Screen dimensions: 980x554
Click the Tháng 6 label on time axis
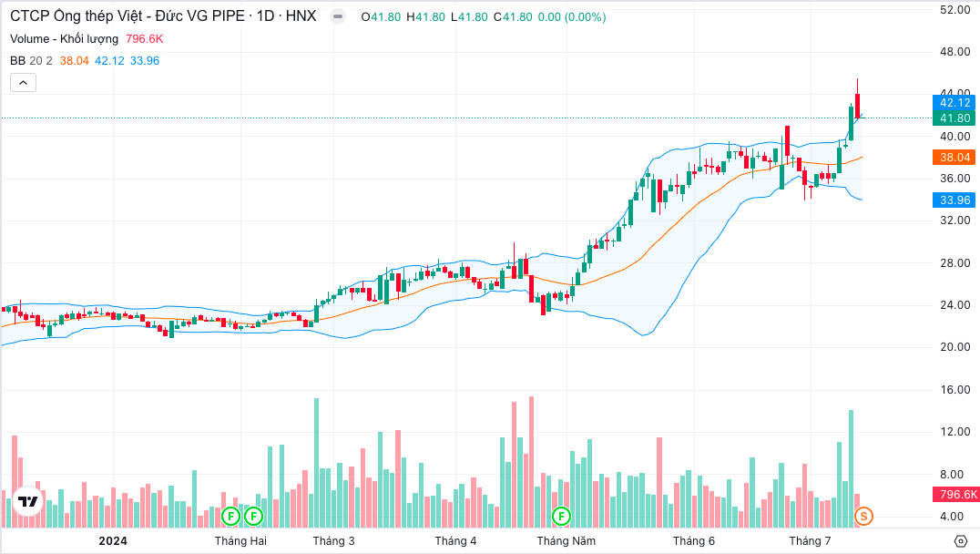pyautogui.click(x=694, y=541)
